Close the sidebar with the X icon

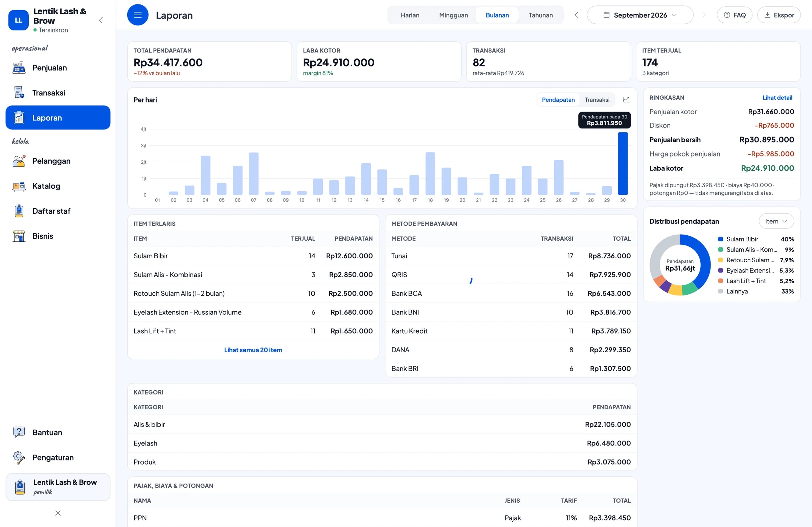58,513
